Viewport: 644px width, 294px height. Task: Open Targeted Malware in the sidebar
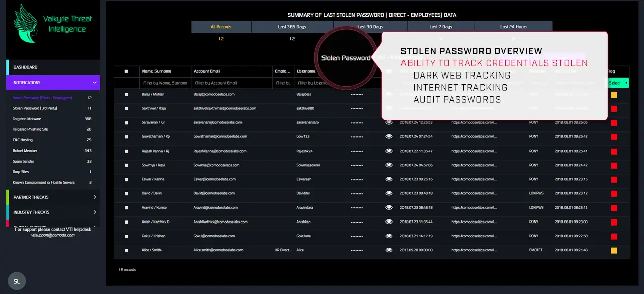coord(27,119)
